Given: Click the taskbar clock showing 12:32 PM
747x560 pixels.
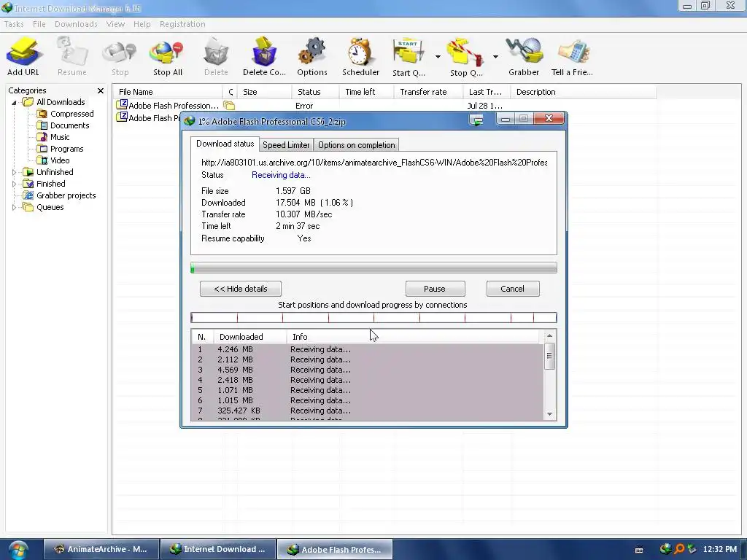Looking at the screenshot, I should [719, 549].
